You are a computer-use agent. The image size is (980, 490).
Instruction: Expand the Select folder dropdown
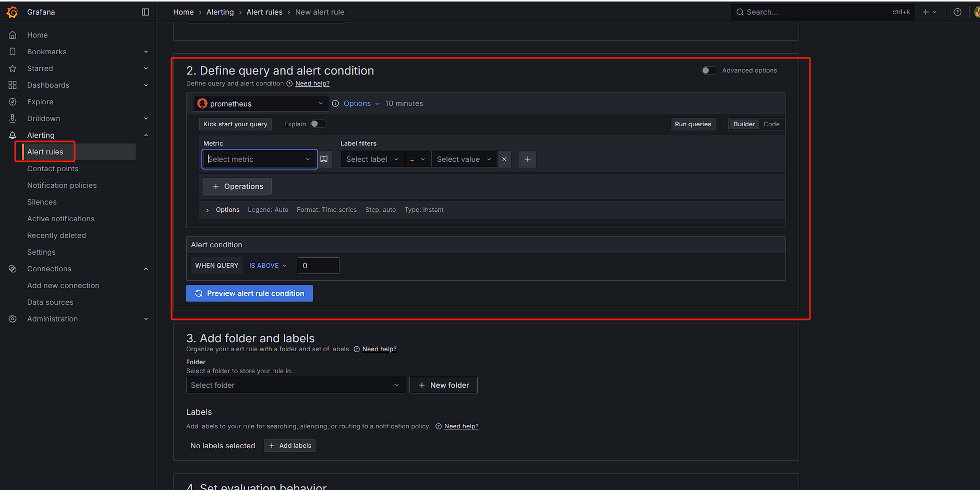295,385
